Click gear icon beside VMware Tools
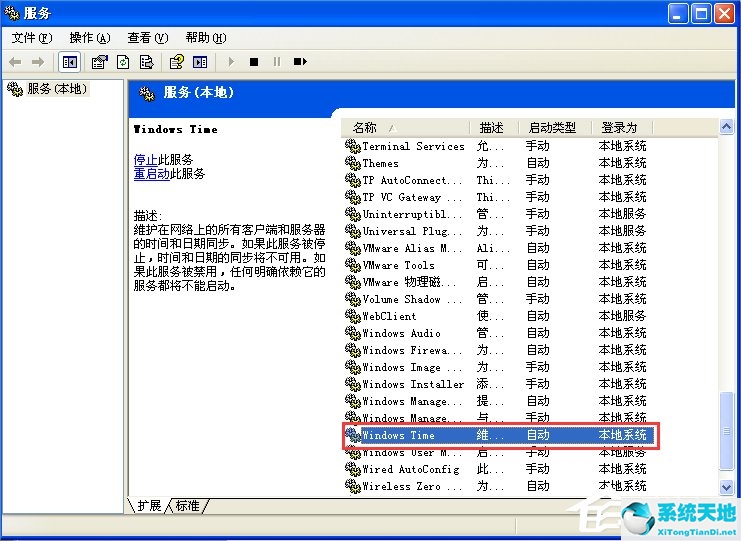Screen dimensions: 741x541 353,265
